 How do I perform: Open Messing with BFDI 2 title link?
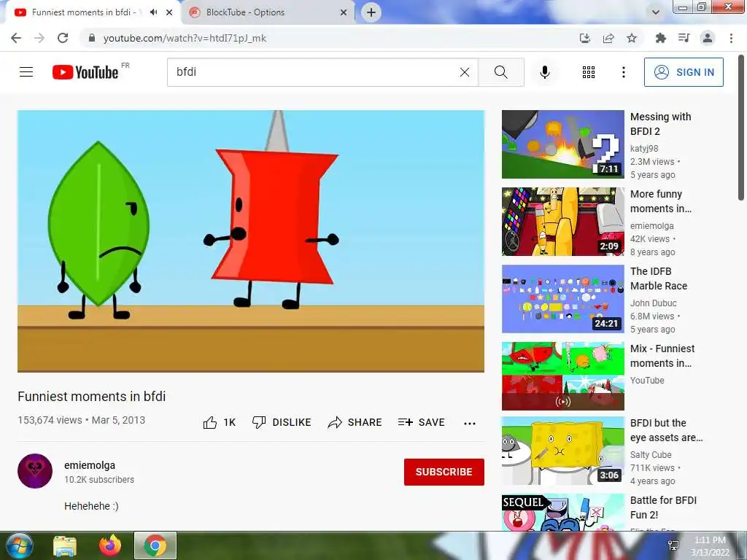click(x=661, y=124)
